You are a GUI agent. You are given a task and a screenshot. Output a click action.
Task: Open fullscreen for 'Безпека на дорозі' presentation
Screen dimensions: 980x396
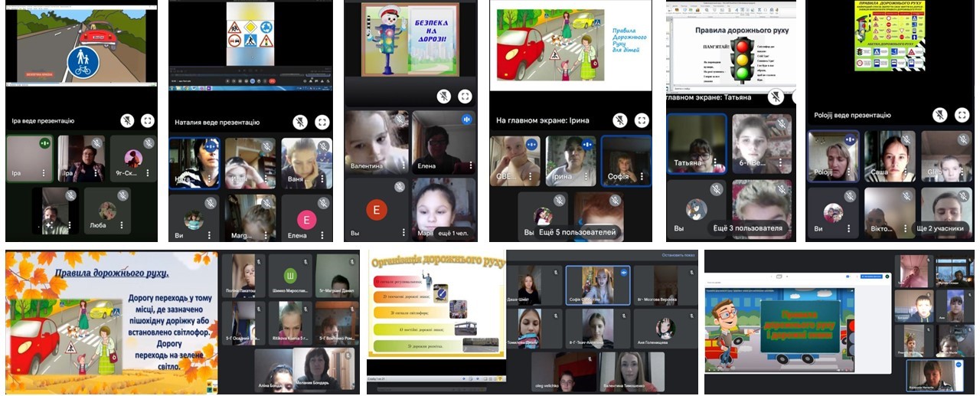pos(465,97)
